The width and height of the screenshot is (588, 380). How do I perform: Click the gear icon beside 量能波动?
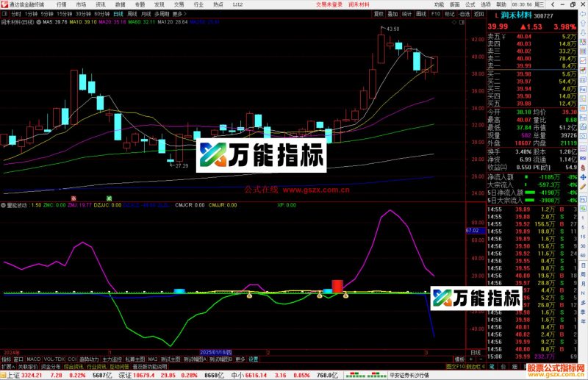(x=3, y=205)
